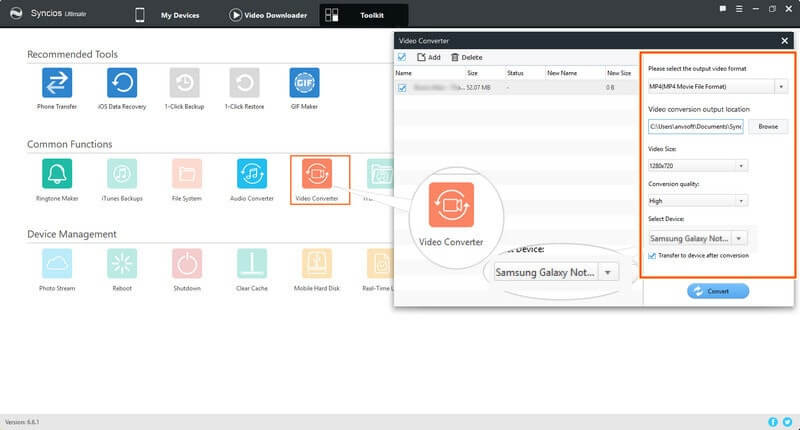Delete the selected video from list

466,57
